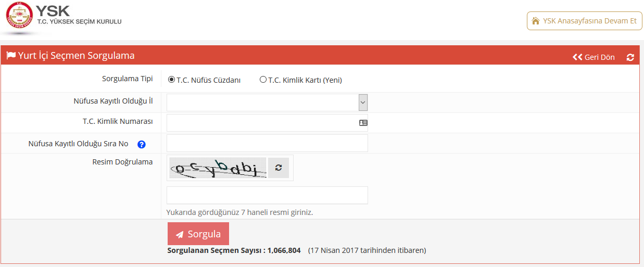Open the Nüfusa Kayıtlı Olduğu İl dropdown
The width and height of the screenshot is (644, 267).
pyautogui.click(x=267, y=103)
